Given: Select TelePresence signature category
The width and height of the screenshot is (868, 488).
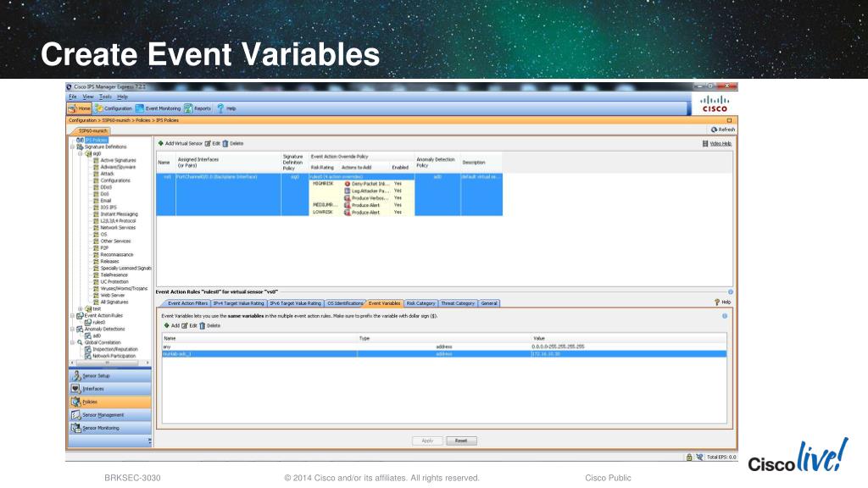Looking at the screenshot, I should [114, 275].
